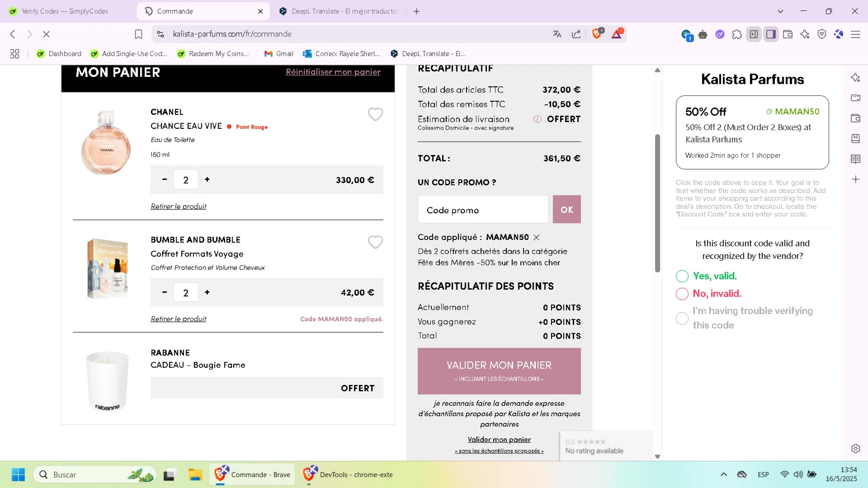Copy the MAMAN50 code in panel
This screenshot has height=488, width=868.
click(793, 112)
